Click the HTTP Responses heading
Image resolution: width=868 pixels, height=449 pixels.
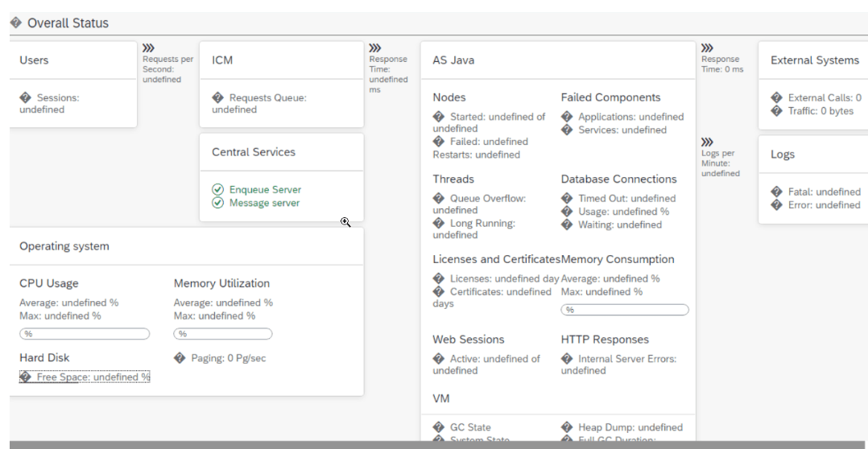click(605, 340)
